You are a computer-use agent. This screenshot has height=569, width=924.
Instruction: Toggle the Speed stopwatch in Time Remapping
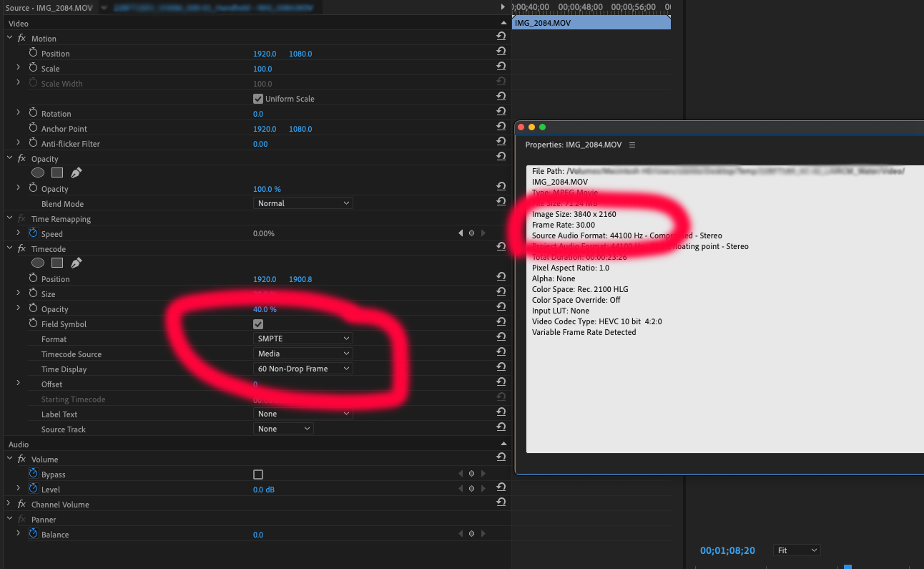33,233
